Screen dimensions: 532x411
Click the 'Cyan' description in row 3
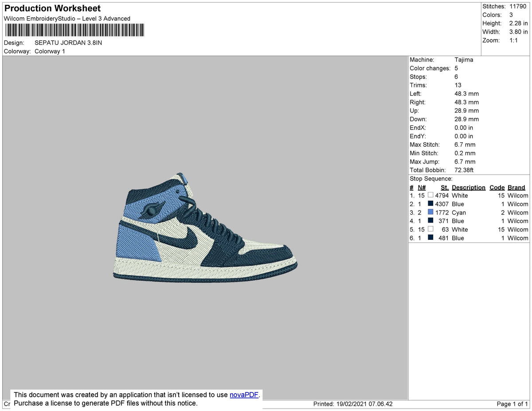click(x=459, y=212)
